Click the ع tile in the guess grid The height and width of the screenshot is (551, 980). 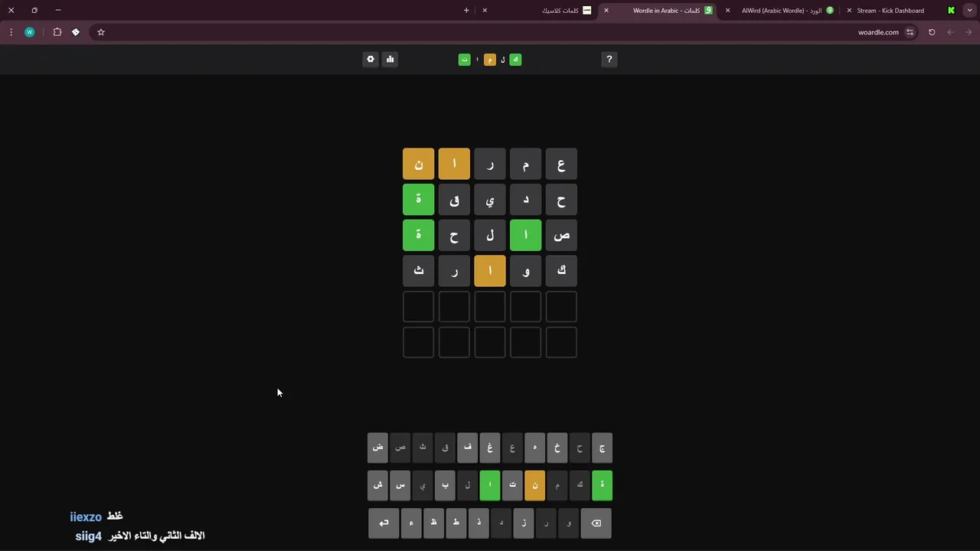point(561,165)
